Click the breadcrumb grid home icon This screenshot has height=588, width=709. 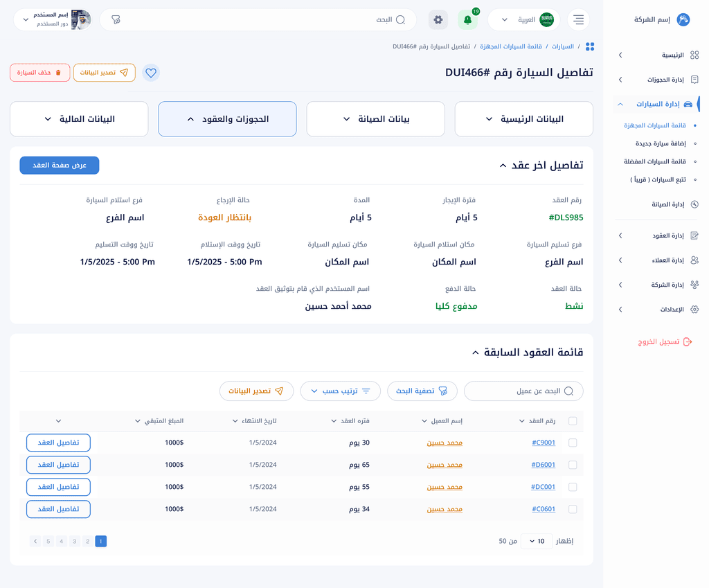click(x=590, y=46)
